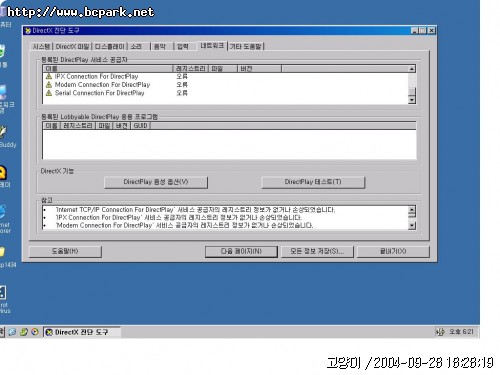Click the 이름 column header in the Lobbyable list
The image size is (500, 375).
click(52, 126)
